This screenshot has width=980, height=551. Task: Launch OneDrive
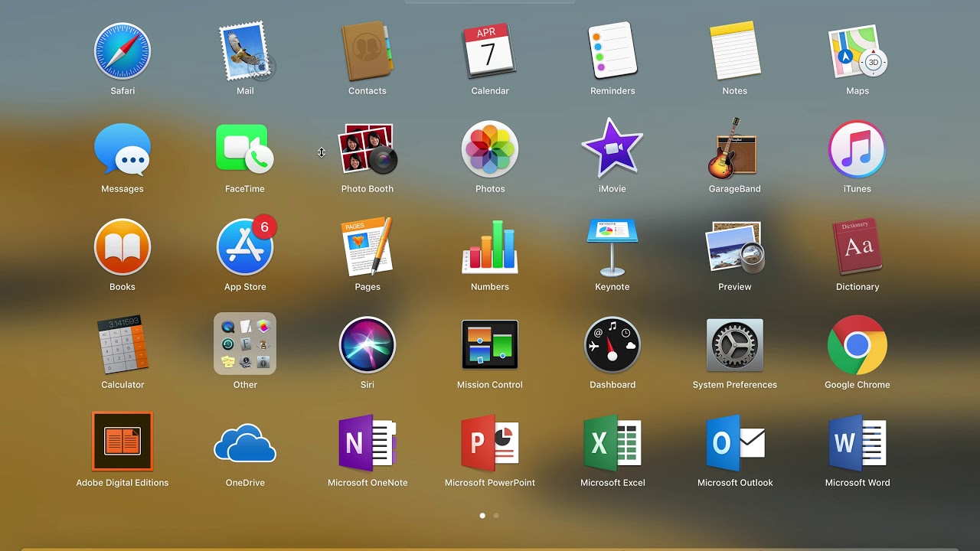(245, 443)
